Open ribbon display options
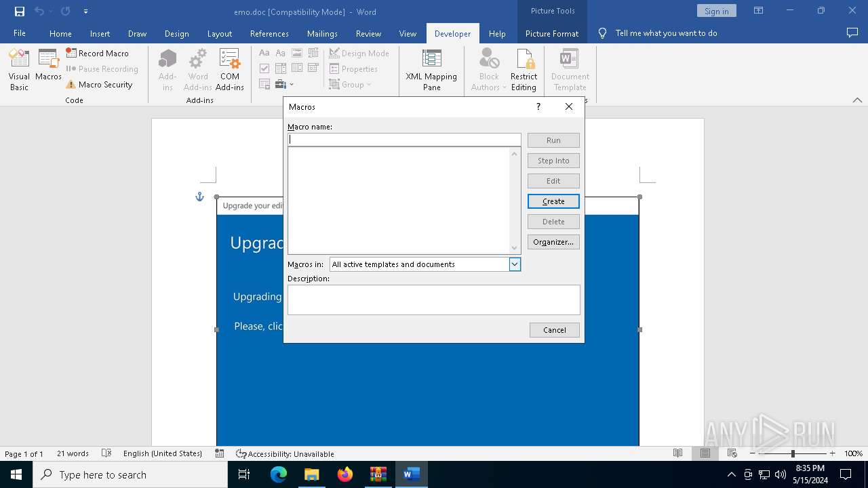The width and height of the screenshot is (868, 488). 758,11
